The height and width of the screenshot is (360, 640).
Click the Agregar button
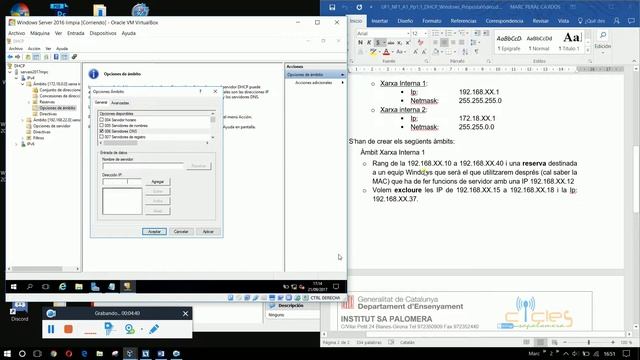coord(158,182)
